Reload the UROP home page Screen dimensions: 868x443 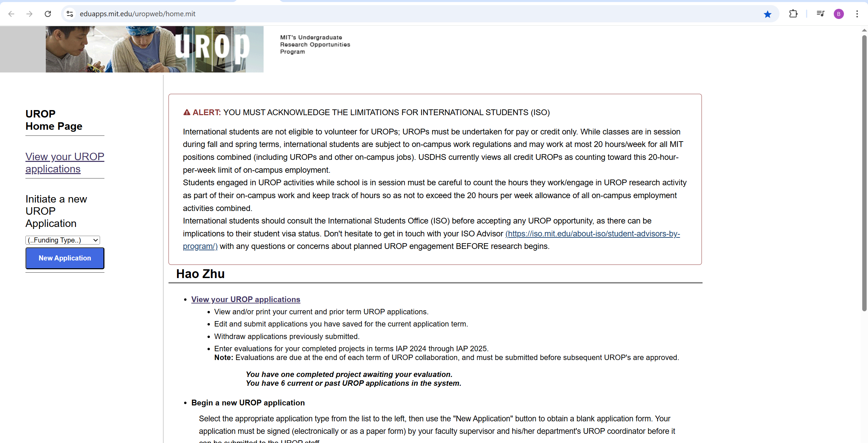click(x=48, y=14)
